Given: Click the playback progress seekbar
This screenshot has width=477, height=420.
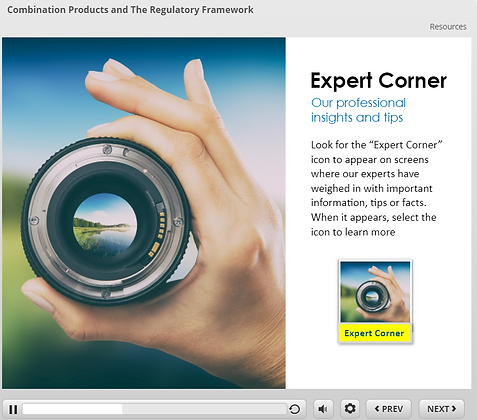Looking at the screenshot, I should (x=155, y=409).
